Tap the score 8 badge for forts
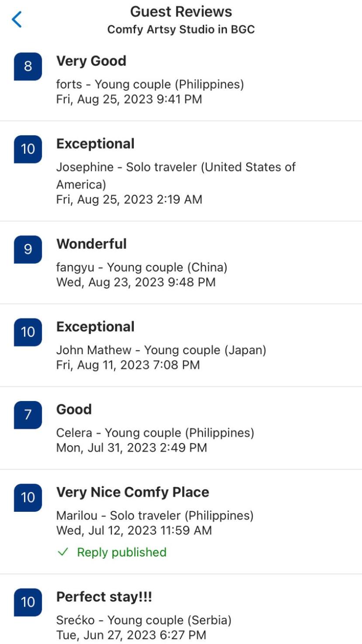Viewport: 362px width, 644px height. pos(28,67)
